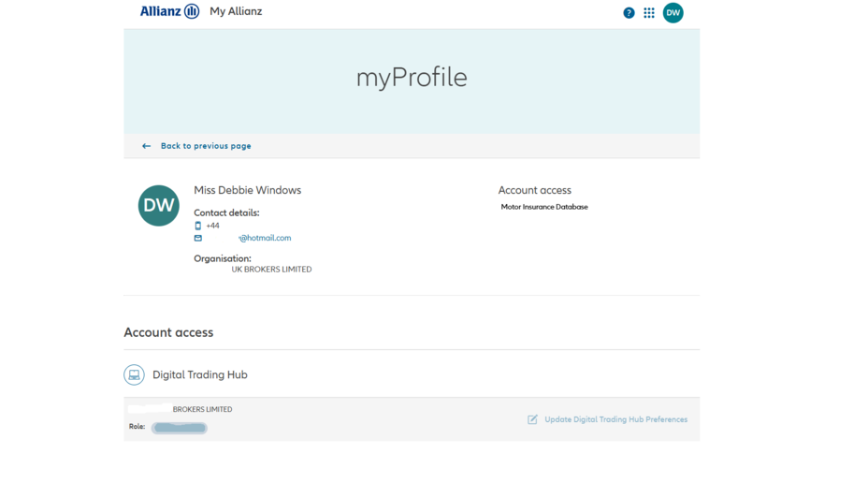Click the blurred Role badge
868x483 pixels.
tap(179, 428)
